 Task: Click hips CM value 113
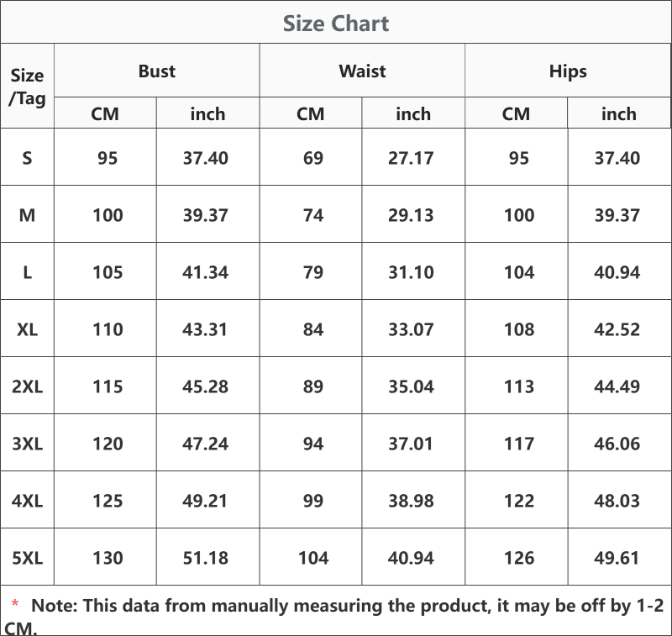click(x=519, y=386)
